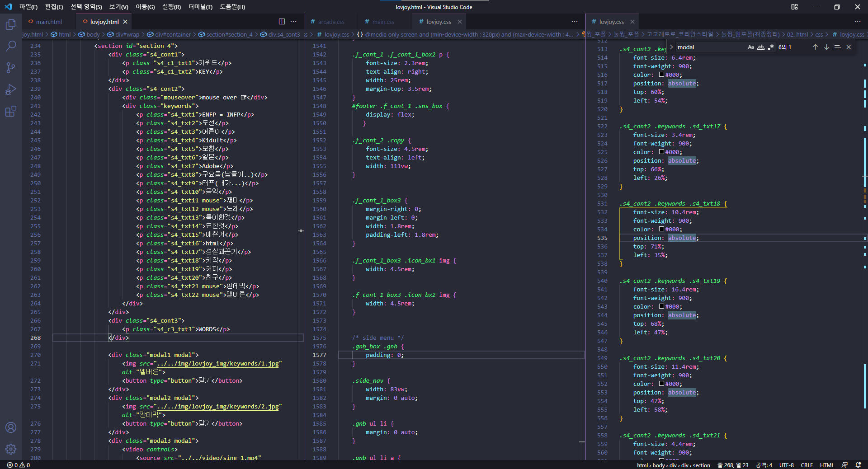Open the Source Control view

click(x=11, y=67)
